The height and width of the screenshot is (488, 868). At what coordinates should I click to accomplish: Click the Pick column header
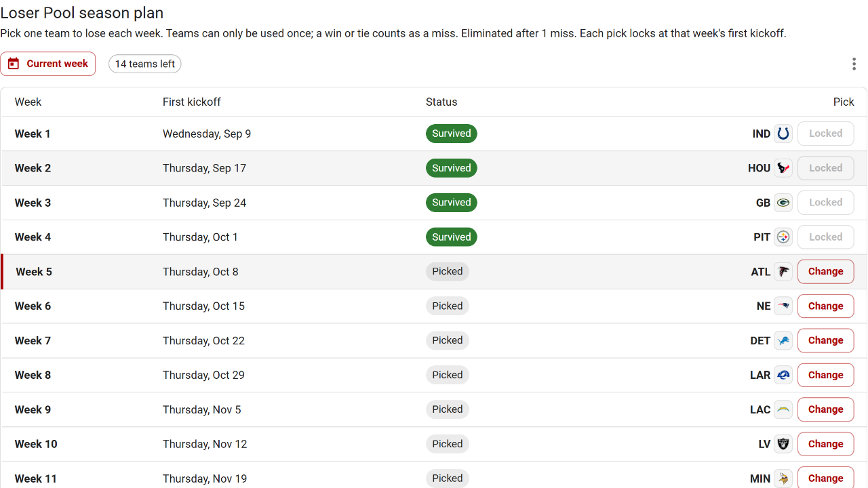[844, 102]
